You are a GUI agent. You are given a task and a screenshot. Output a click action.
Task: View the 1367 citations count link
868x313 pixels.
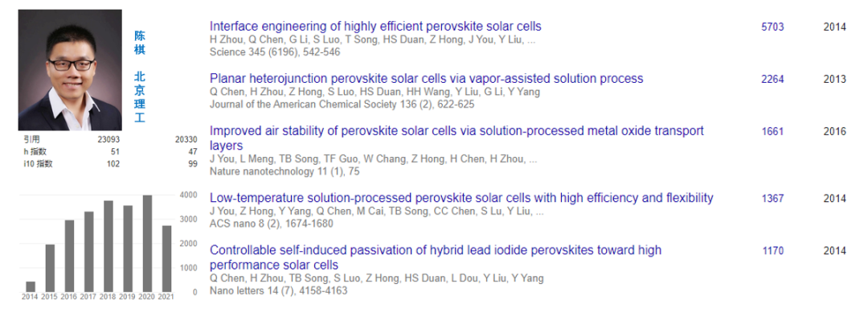(x=772, y=198)
